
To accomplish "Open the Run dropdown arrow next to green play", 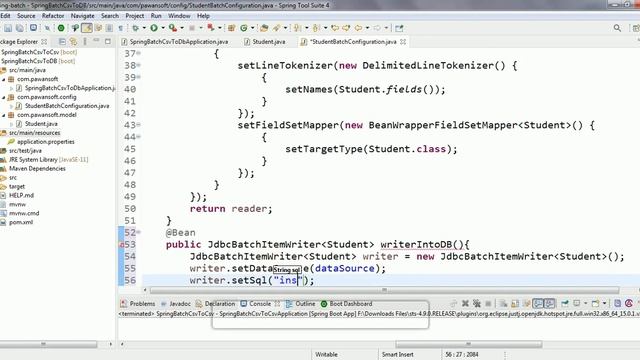I will coord(162,28).
